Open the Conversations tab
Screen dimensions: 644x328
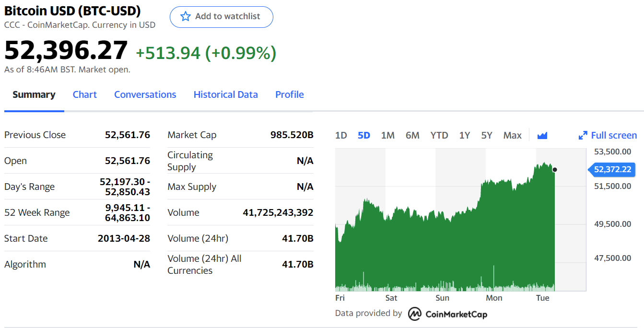(145, 94)
